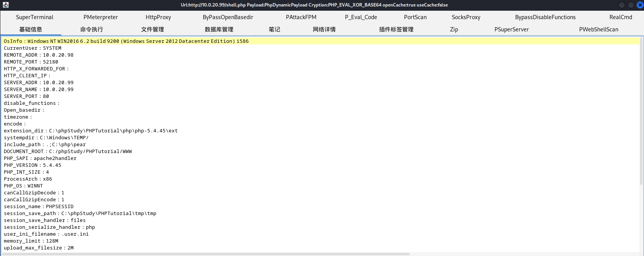This screenshot has width=644, height=256.
Task: Click the memory_limit : 128M line
Action: 31,241
